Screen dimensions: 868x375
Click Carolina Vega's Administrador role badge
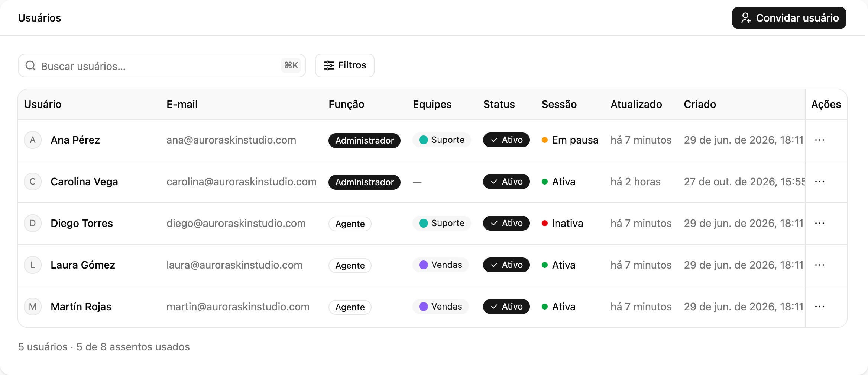click(x=365, y=182)
